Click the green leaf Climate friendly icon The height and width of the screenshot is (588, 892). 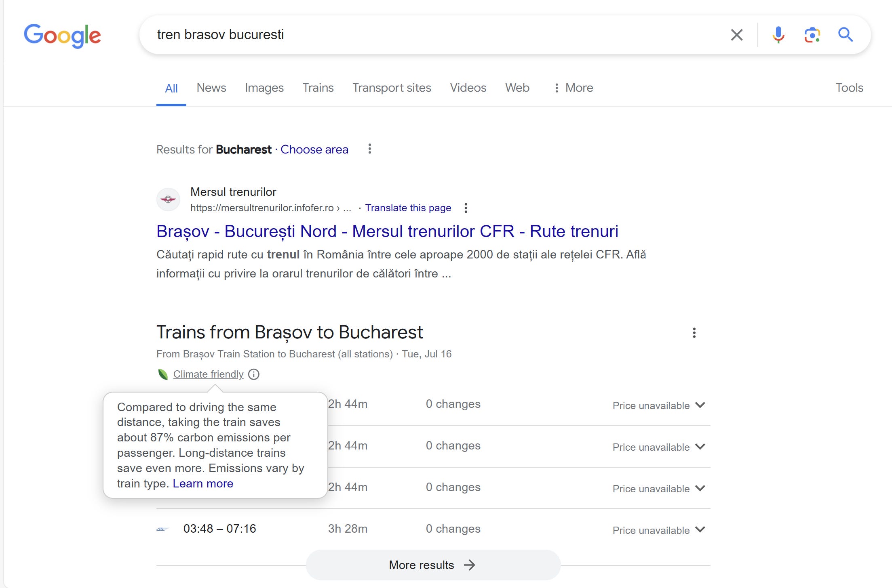tap(163, 374)
